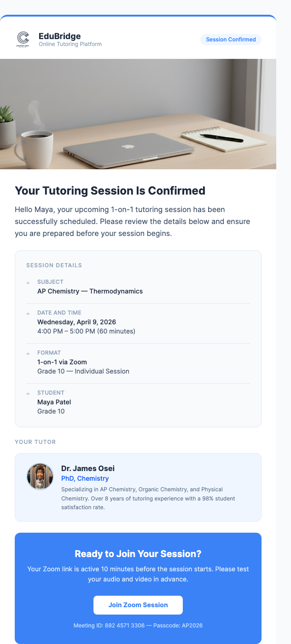Open the Session Confirmed status badge

tap(231, 40)
